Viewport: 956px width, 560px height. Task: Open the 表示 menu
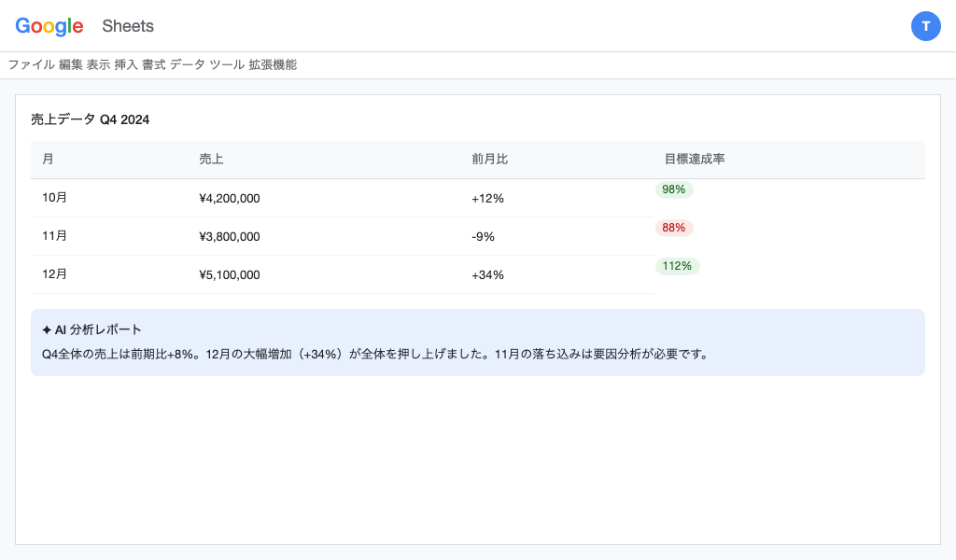coord(98,64)
